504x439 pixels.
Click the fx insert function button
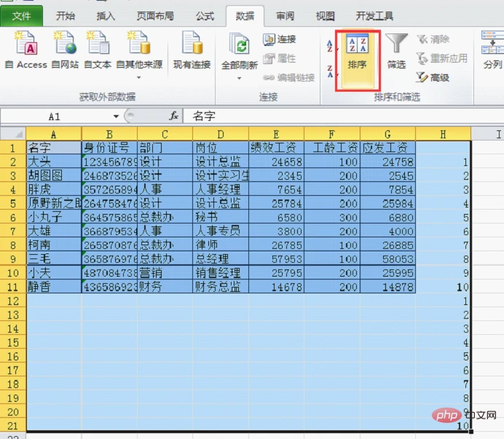pyautogui.click(x=174, y=116)
